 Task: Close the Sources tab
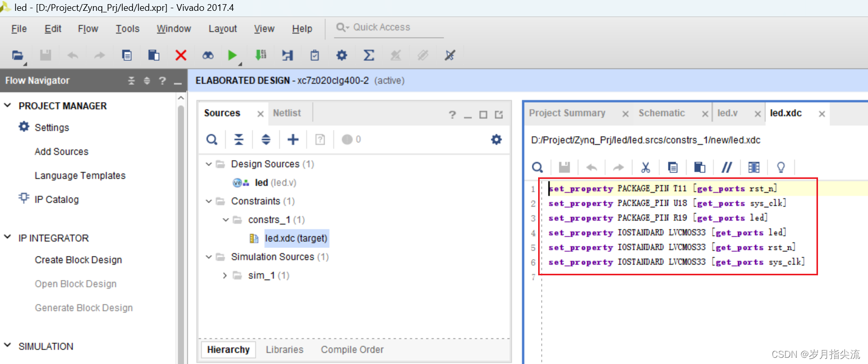(x=260, y=114)
